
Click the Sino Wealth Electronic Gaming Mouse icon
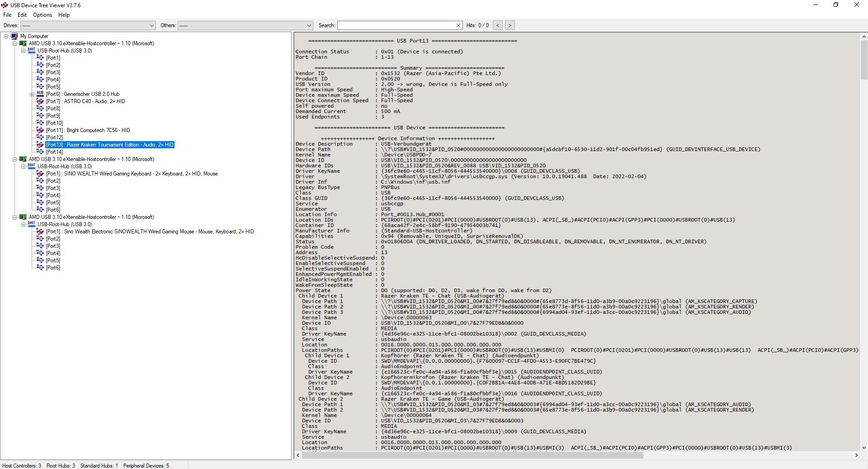click(40, 232)
